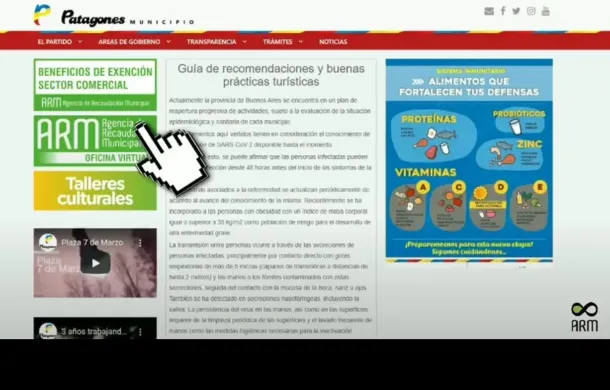This screenshot has height=390, width=610.
Task: Click Plaza 7 de Marzo video title
Action: (x=92, y=243)
